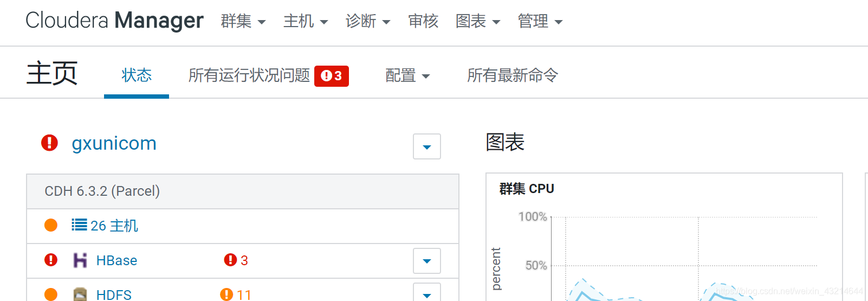Click the CDH 6.3.2 (Parcel) text

pyautogui.click(x=102, y=191)
